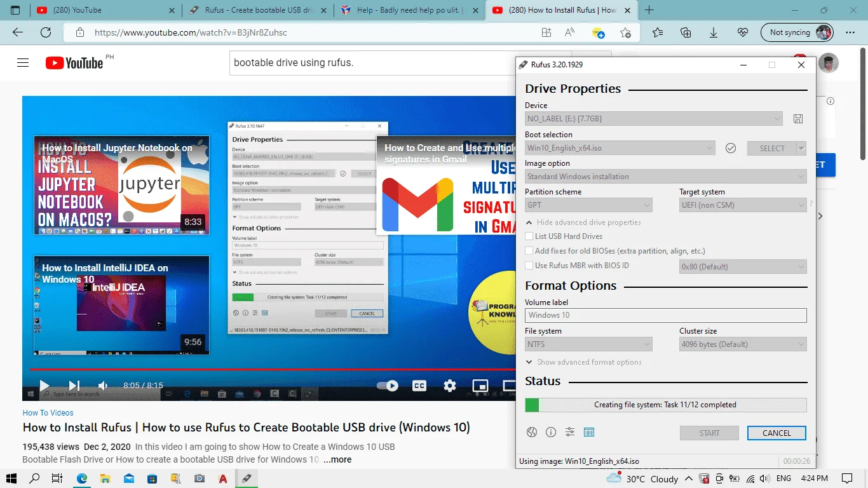Open the 0x80 (Default) BIOS ID dropdown

point(743,267)
